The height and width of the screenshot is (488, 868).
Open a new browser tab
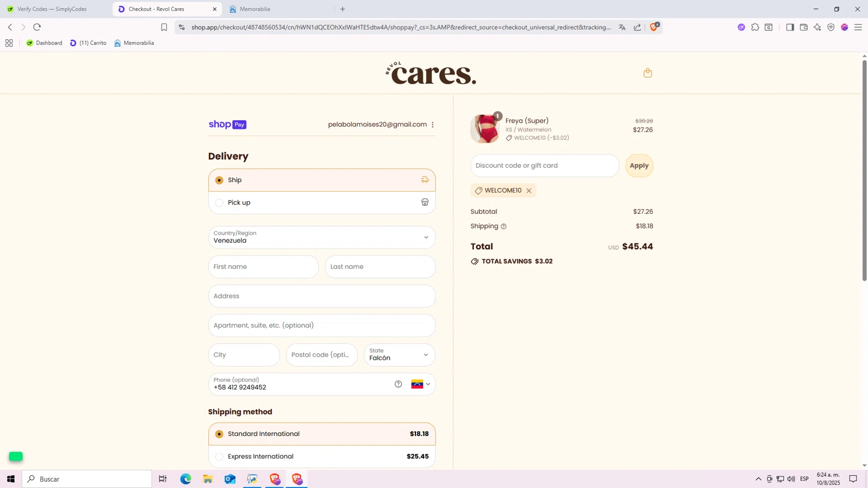coord(343,9)
